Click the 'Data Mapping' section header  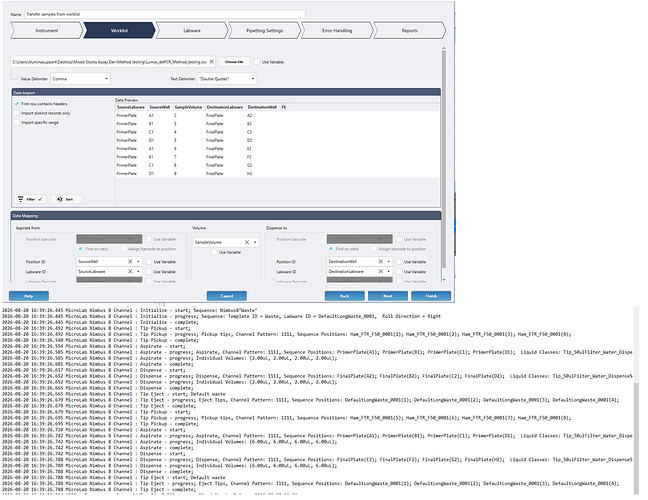(226, 216)
